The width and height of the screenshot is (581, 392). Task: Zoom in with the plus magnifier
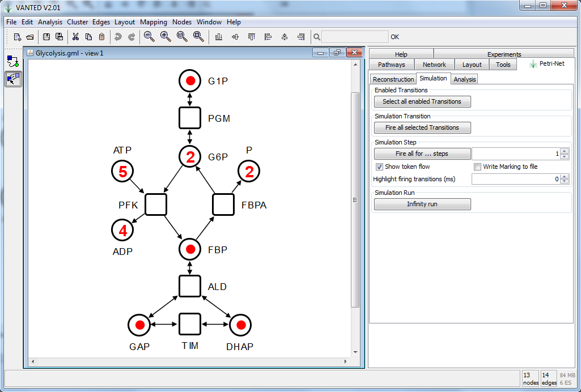pyautogui.click(x=166, y=37)
